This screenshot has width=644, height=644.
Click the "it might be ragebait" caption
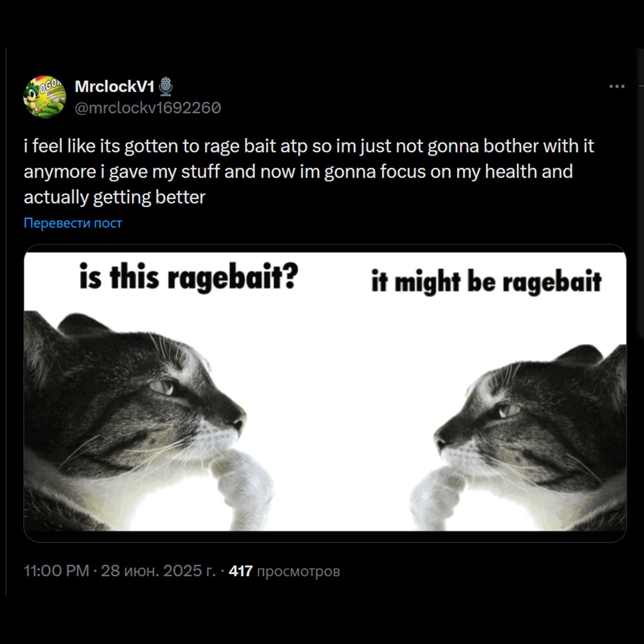(486, 282)
